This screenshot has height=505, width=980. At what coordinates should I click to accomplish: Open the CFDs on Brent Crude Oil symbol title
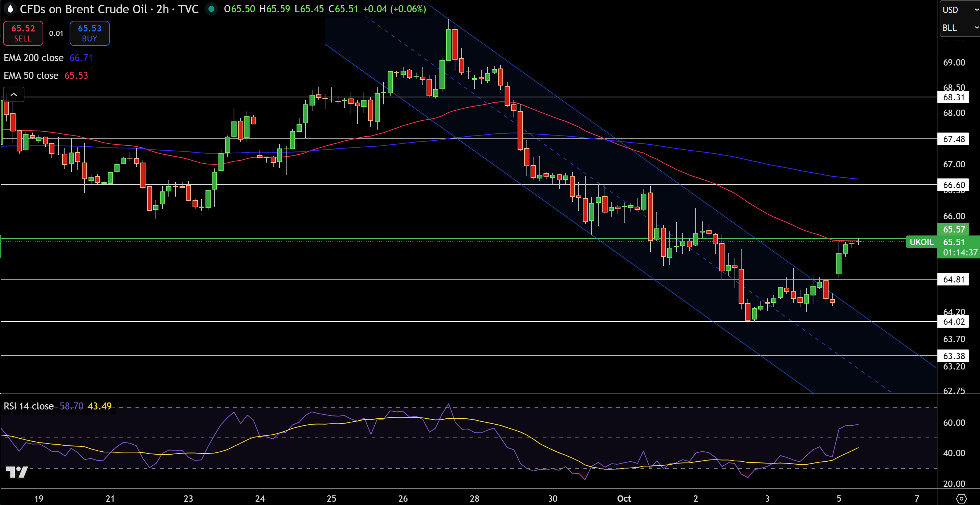click(83, 9)
